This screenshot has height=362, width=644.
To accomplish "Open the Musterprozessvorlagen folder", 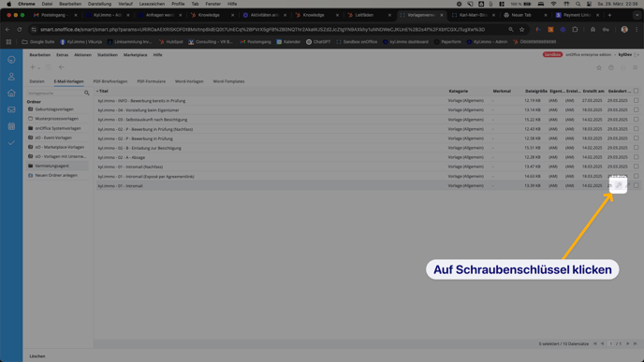I will click(57, 119).
